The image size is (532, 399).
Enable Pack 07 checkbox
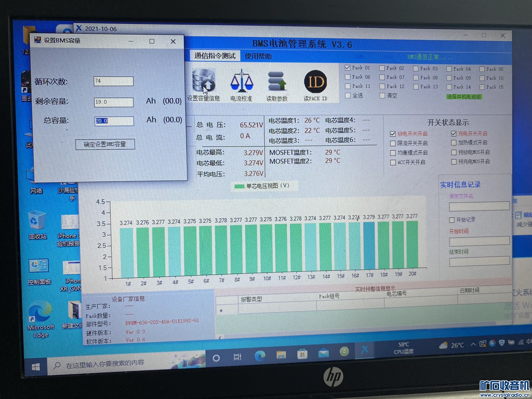(x=382, y=77)
